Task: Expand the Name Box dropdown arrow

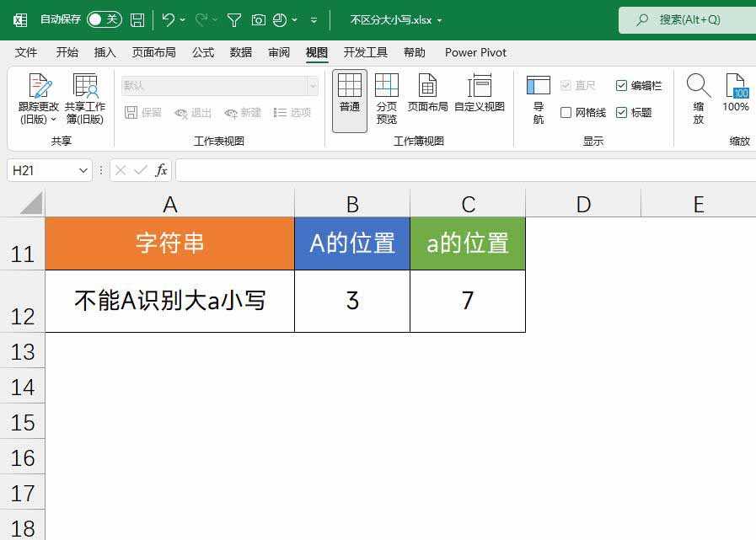Action: tap(83, 170)
